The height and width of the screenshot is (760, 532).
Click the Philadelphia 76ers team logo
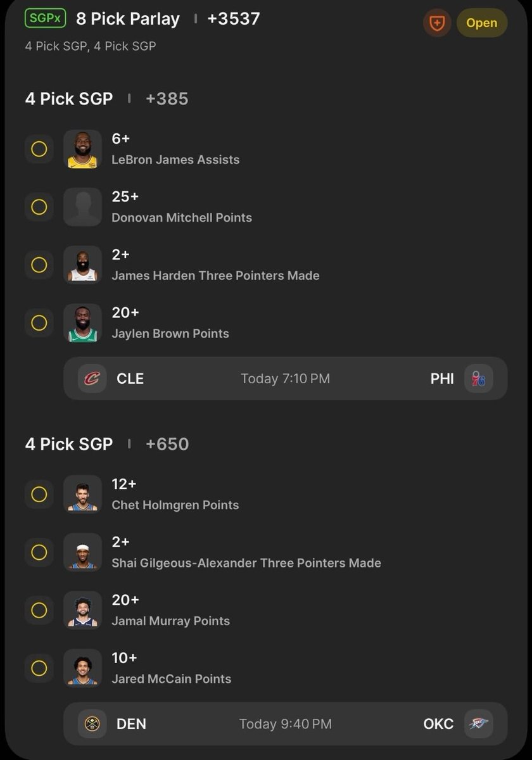[x=479, y=379]
